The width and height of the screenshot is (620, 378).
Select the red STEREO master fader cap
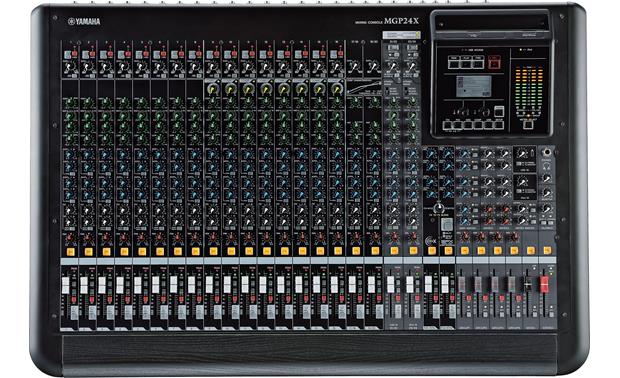pos(544,284)
